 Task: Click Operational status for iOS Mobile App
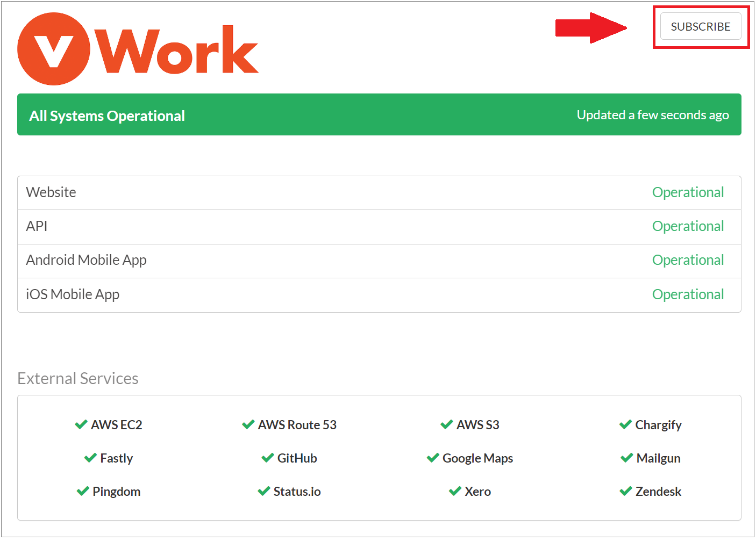[688, 294]
